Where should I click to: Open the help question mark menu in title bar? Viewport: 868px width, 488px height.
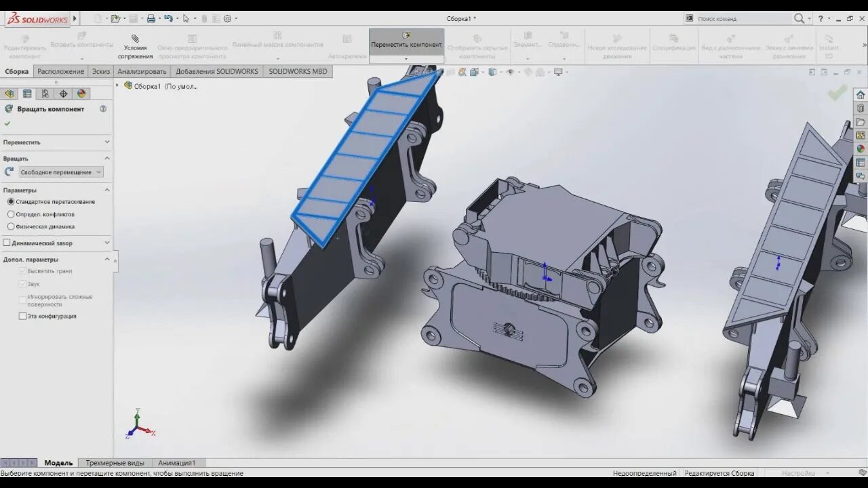point(820,18)
